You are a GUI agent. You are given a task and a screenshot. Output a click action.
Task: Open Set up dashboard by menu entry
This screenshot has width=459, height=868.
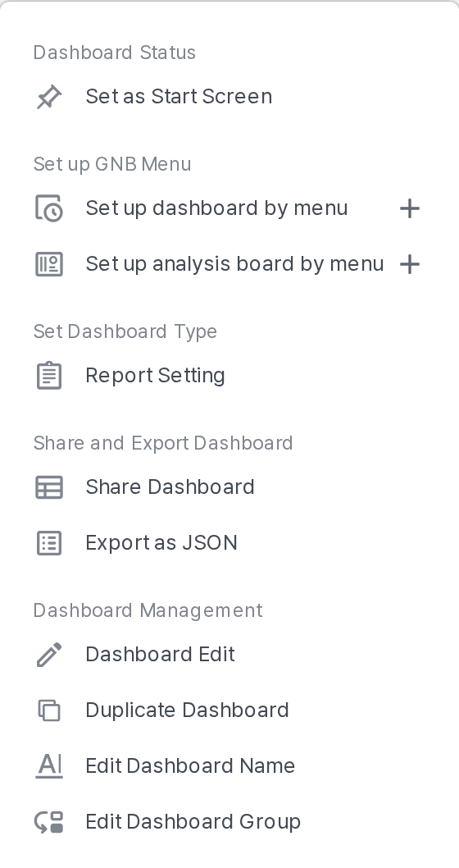[216, 208]
